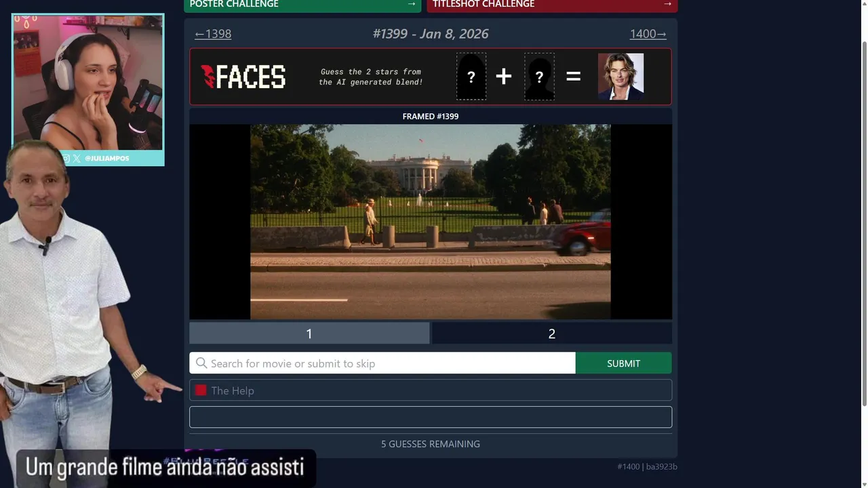
Task: Go to next puzzle 1400
Action: click(648, 34)
